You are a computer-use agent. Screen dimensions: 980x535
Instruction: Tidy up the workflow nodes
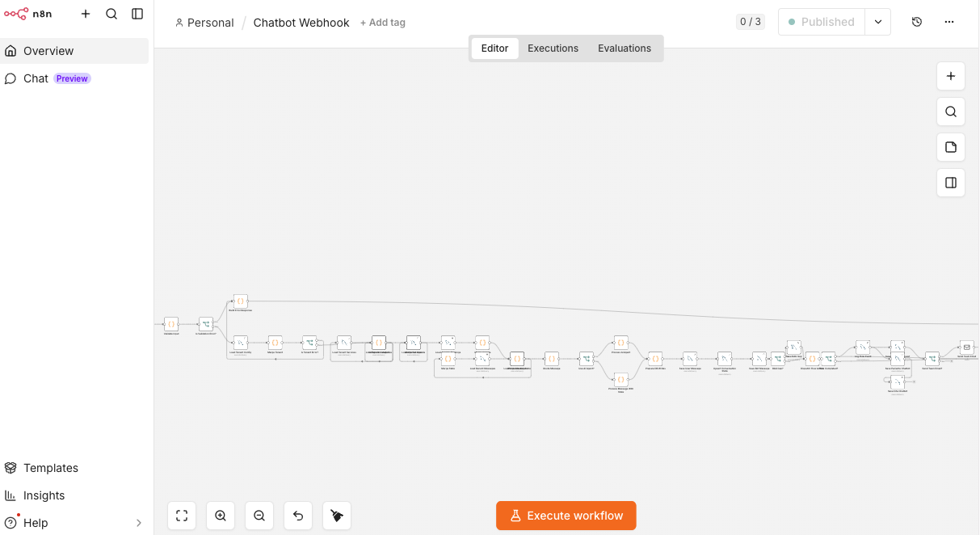[x=337, y=516]
